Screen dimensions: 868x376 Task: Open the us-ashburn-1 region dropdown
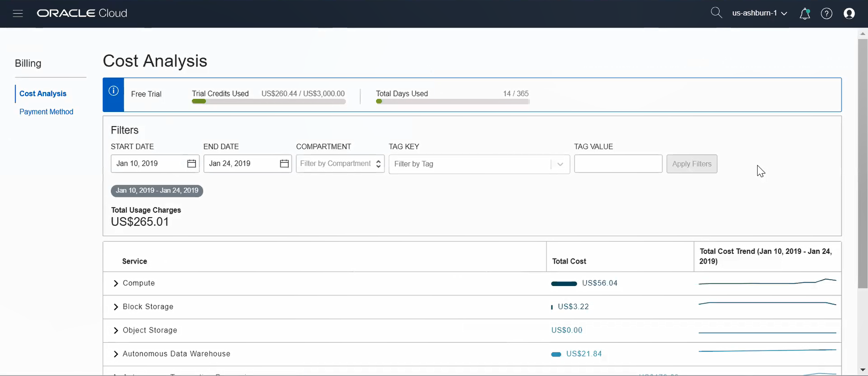tap(760, 13)
